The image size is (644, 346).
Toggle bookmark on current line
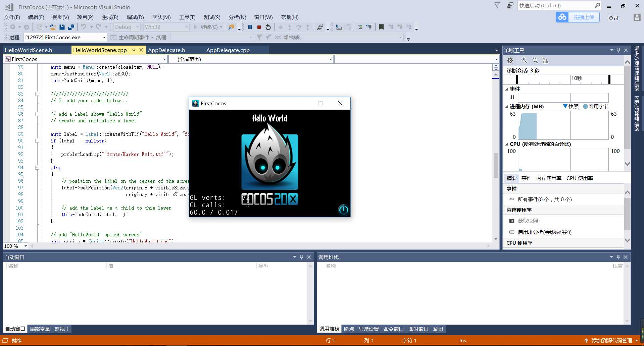tap(381, 27)
